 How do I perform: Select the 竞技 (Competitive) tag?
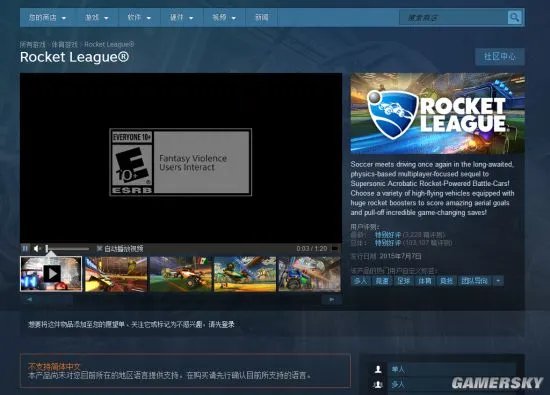tap(446, 281)
